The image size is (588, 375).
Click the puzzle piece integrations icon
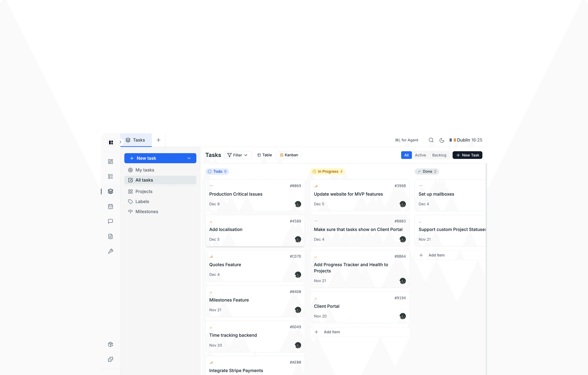click(x=110, y=359)
